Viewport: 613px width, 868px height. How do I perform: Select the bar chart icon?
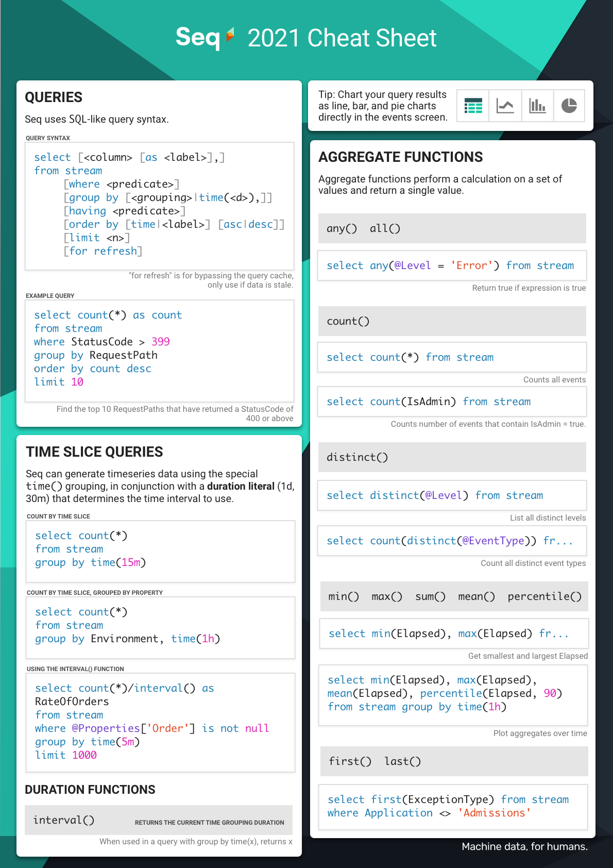[x=537, y=106]
